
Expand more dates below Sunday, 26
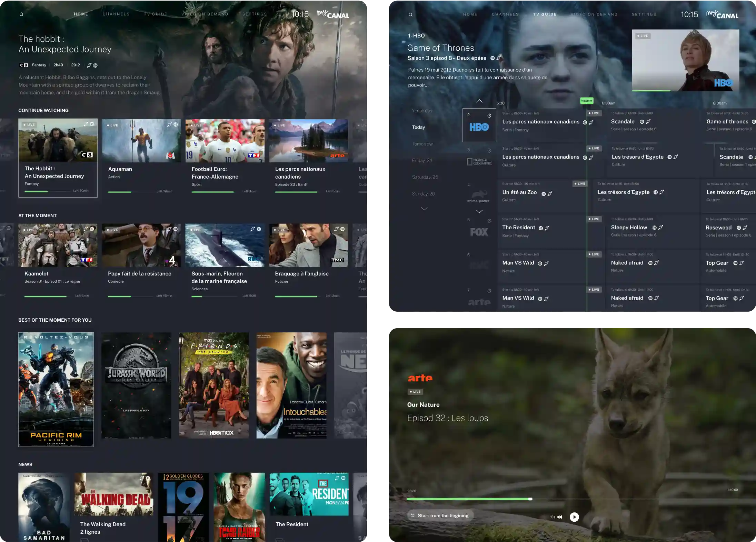424,209
